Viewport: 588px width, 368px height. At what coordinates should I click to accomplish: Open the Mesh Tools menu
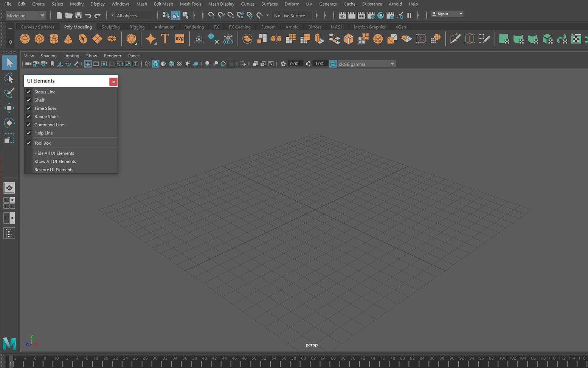[190, 4]
